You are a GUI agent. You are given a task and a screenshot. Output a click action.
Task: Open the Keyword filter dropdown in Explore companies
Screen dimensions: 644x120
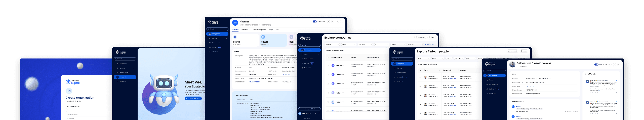(x=332, y=45)
